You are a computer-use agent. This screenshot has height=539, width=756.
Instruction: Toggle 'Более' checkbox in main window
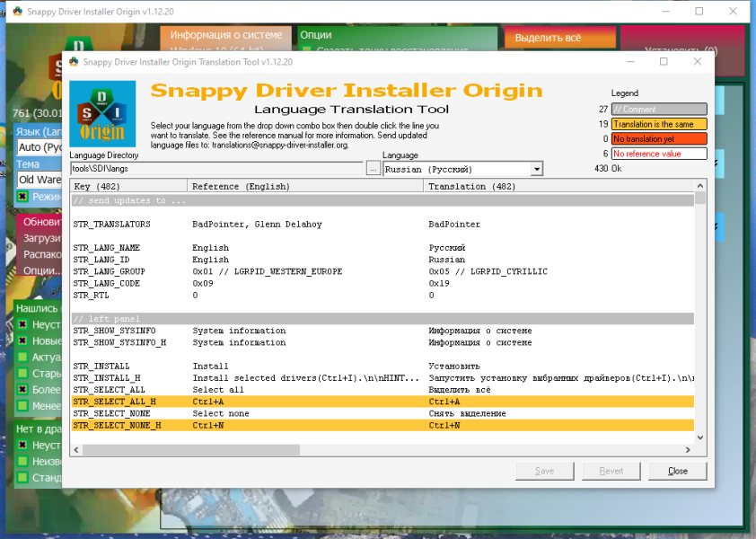(22, 389)
